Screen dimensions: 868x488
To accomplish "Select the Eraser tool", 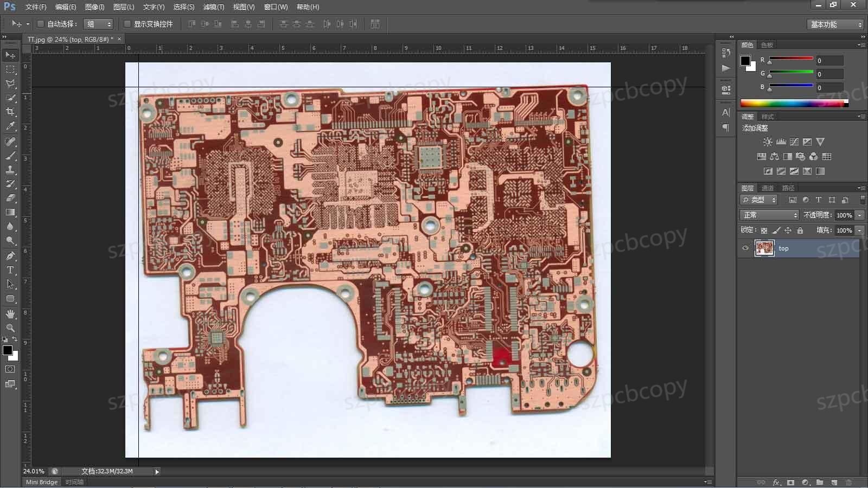I will tap(10, 198).
